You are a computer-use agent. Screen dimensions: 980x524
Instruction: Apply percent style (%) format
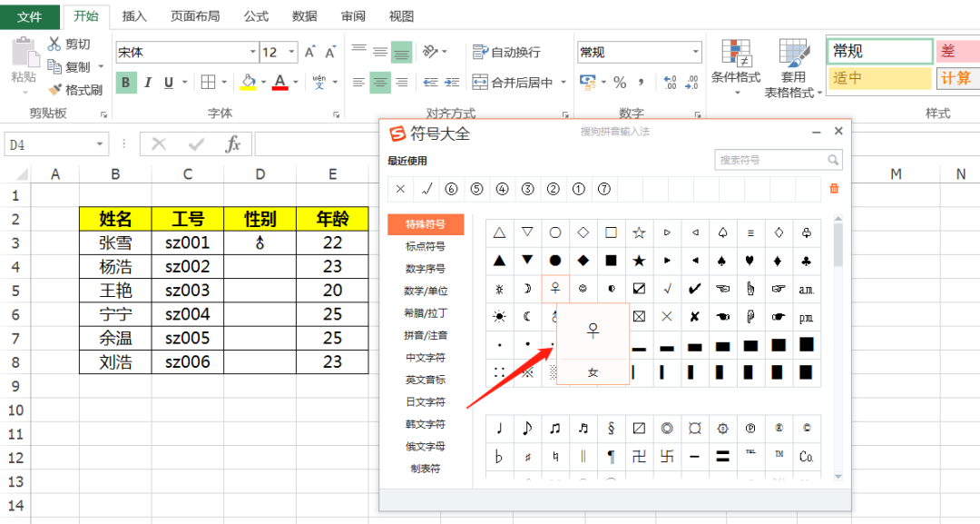pos(620,82)
